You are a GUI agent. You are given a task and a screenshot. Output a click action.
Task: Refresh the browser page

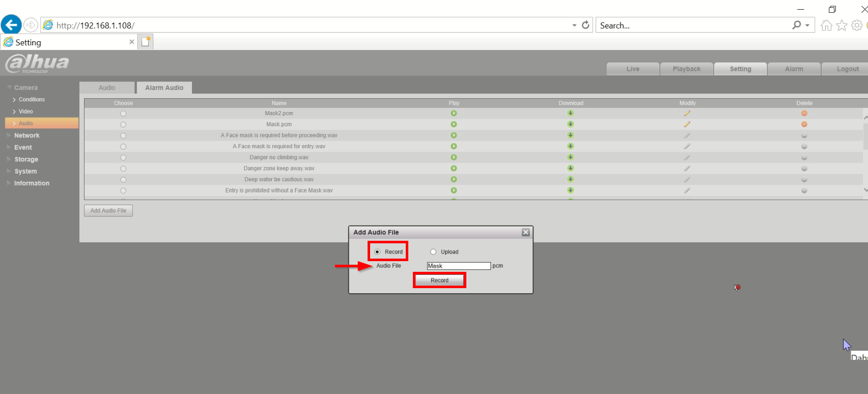(x=585, y=25)
